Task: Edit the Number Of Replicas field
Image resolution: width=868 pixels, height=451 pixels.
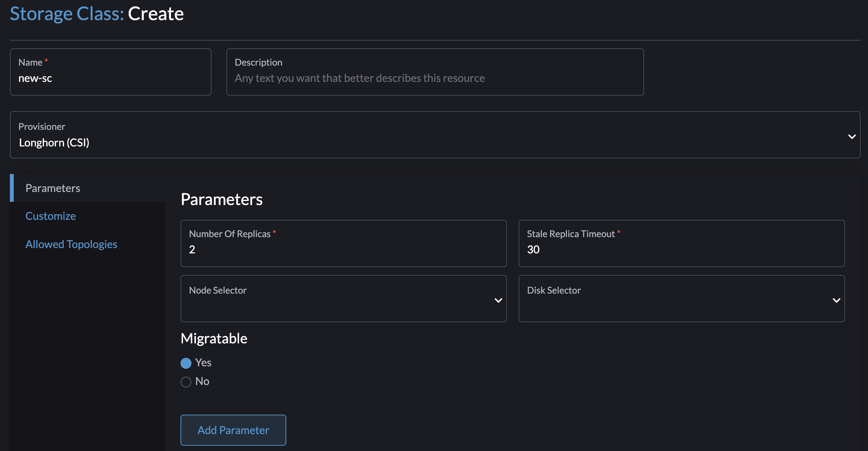Action: 343,249
